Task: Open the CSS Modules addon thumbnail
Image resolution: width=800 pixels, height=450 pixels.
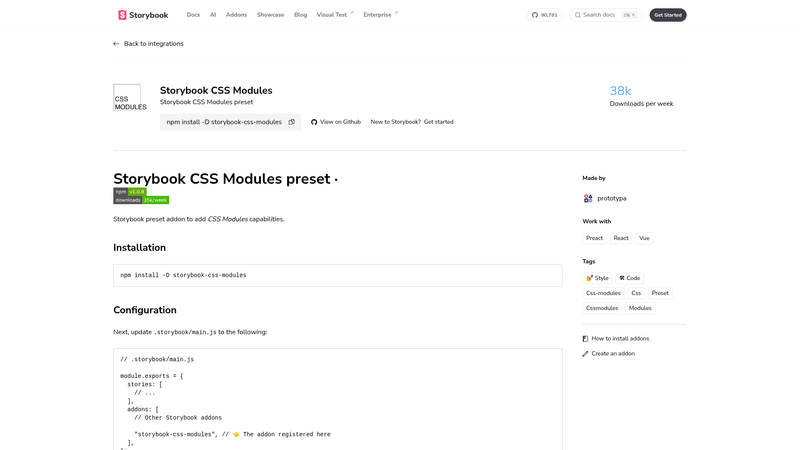Action: coord(127,97)
